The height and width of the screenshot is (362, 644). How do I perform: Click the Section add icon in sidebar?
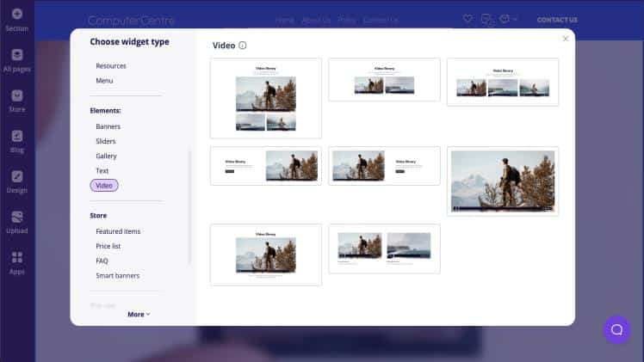[x=17, y=15]
